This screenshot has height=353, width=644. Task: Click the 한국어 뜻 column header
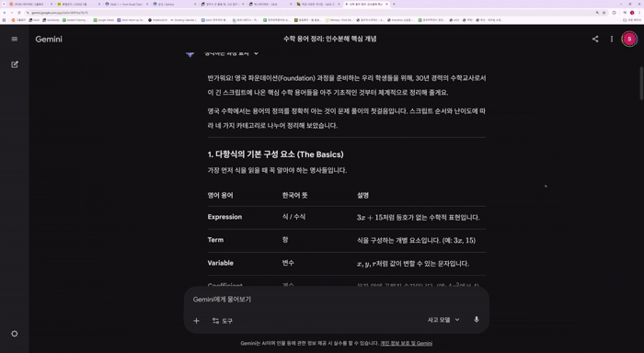295,196
